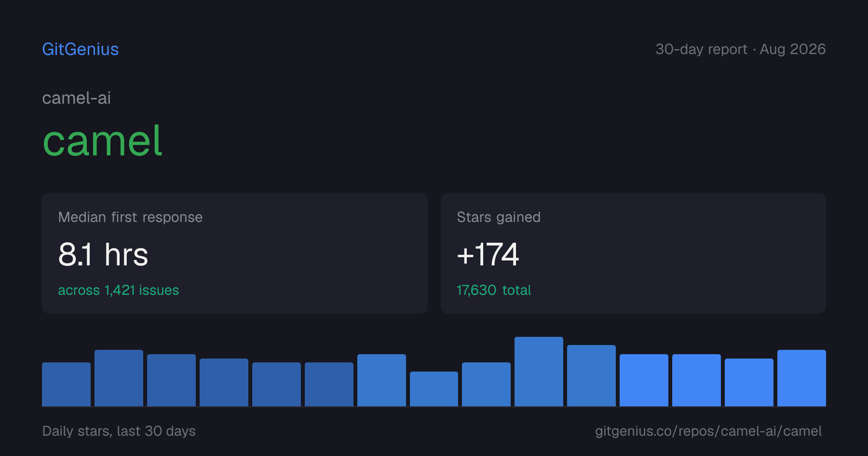The height and width of the screenshot is (456, 868).
Task: Open the gitgenius.co/repos/camel-ai/camel link
Action: 708,431
